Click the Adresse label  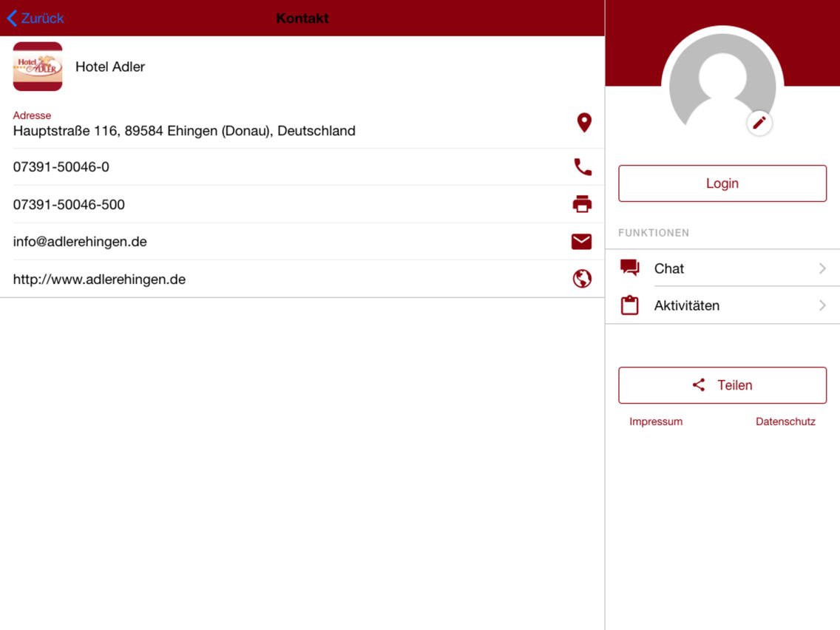pos(32,115)
